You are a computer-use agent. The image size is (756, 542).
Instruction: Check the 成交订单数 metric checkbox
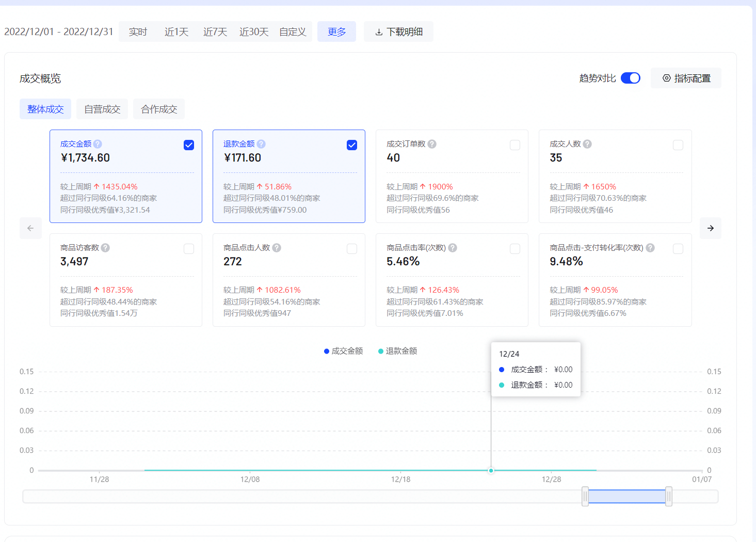[x=514, y=145]
